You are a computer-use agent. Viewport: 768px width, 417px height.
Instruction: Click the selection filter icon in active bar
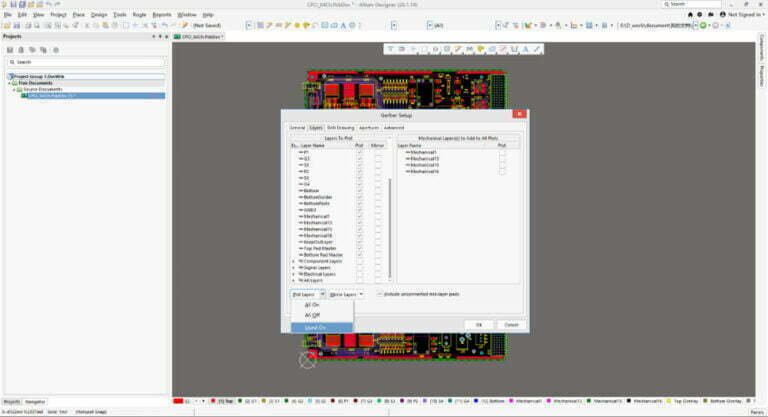pyautogui.click(x=392, y=48)
